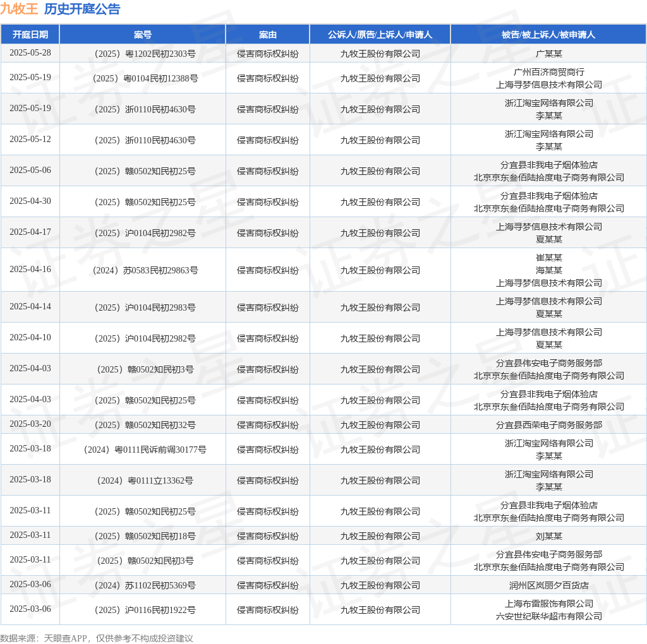
Task: Click 九牧王股份有限公司 in the 2025-05-06 row
Action: pyautogui.click(x=380, y=171)
